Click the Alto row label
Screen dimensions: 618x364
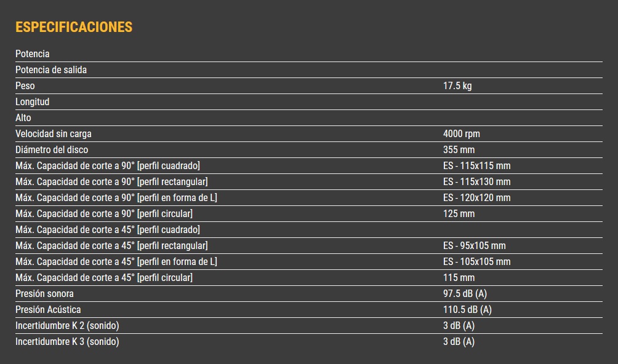click(23, 118)
